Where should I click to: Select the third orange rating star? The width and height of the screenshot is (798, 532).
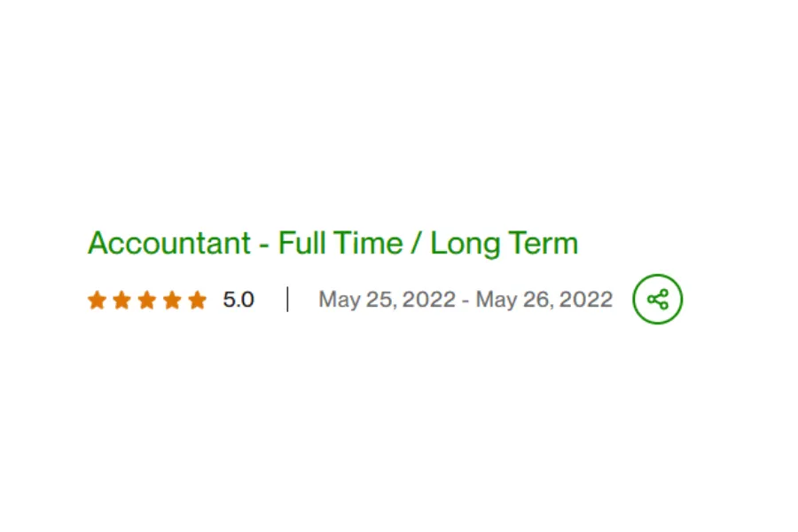coord(146,300)
